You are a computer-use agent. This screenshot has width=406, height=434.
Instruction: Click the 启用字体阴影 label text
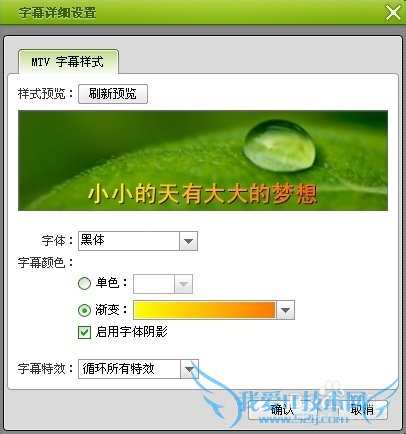point(132,332)
